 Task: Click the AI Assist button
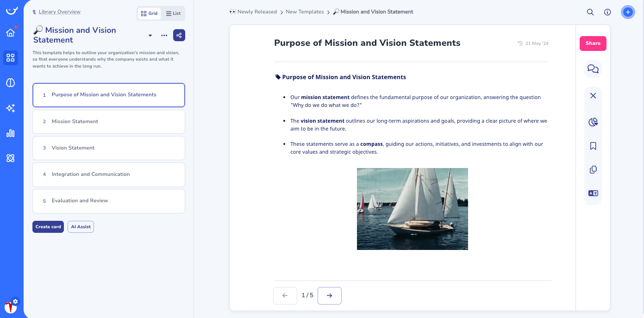point(81,227)
